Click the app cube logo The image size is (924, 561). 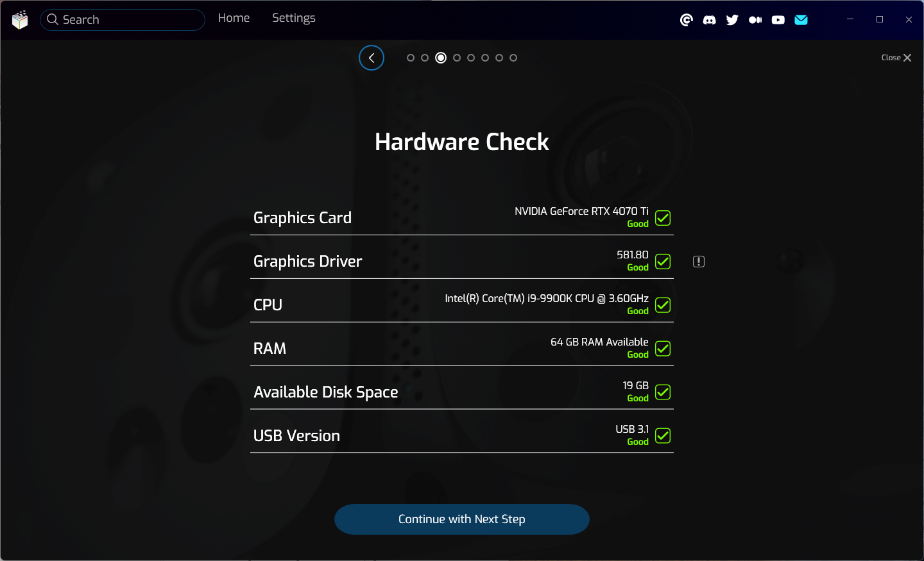tap(20, 20)
